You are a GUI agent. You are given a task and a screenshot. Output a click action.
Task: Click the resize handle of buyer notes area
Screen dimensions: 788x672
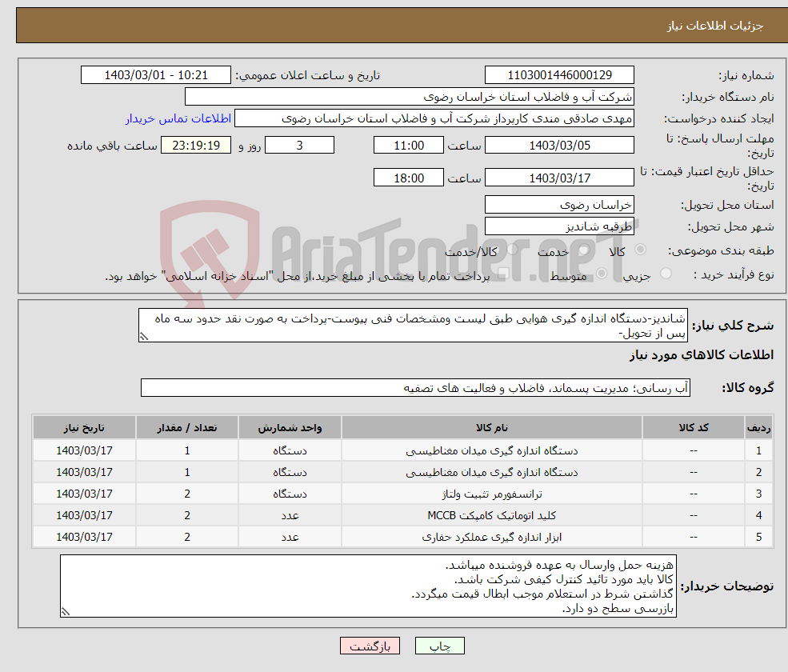click(x=66, y=612)
